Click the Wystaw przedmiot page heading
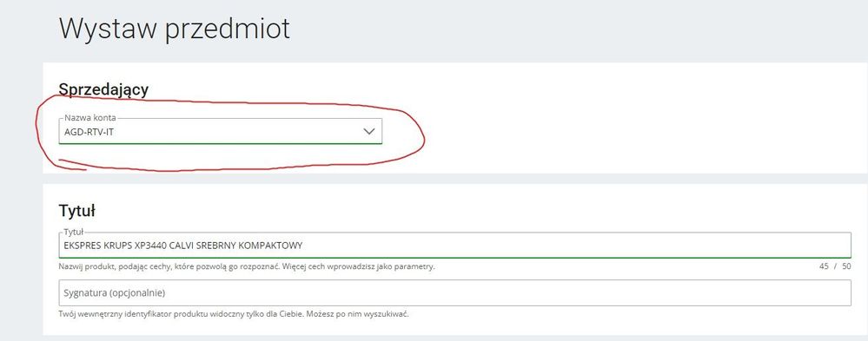 tap(175, 28)
